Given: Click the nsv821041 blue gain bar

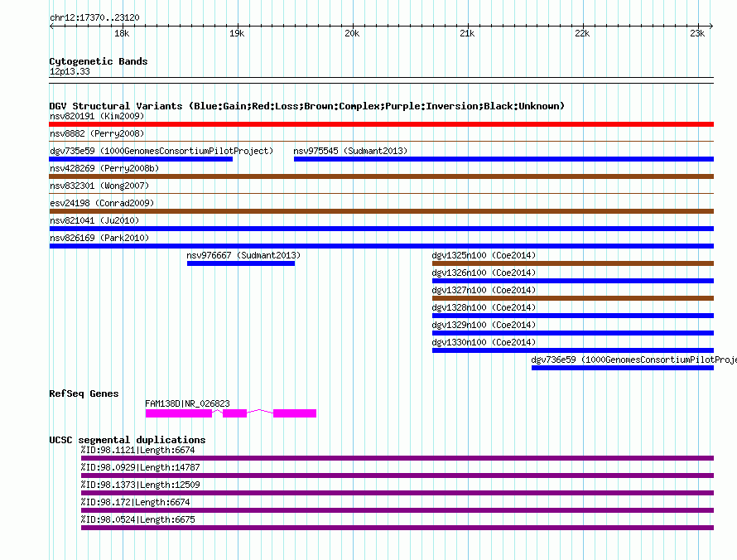Looking at the screenshot, I should click(x=381, y=229).
